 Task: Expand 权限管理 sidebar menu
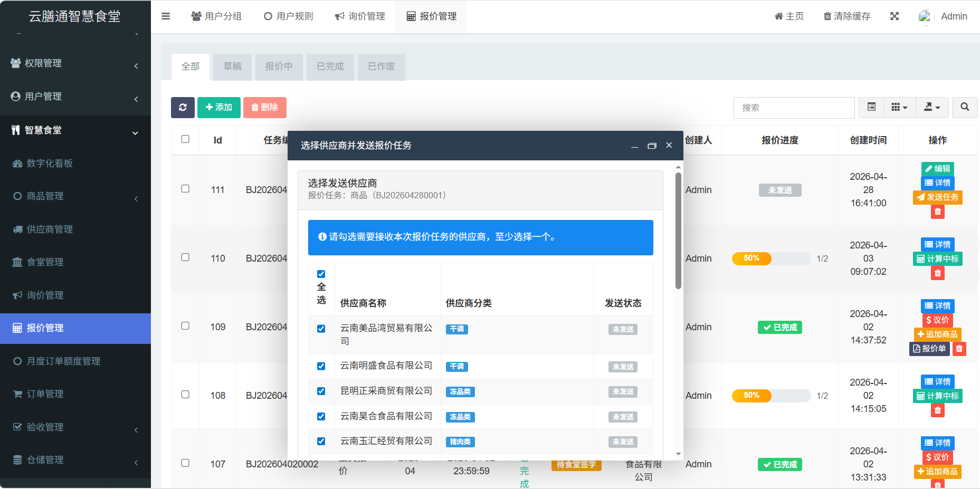(75, 63)
